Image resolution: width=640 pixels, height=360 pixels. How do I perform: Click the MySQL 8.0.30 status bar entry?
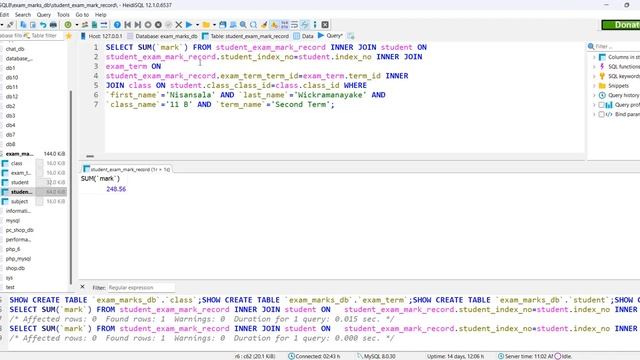376,356
